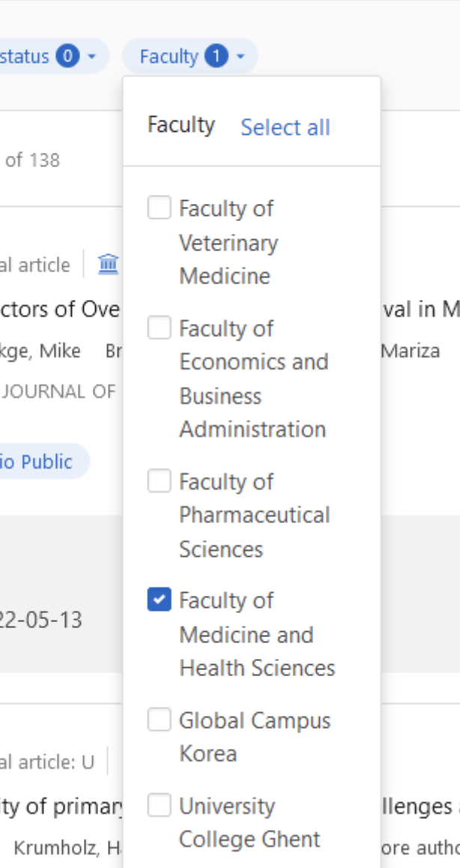This screenshot has width=460, height=868.
Task: Select the Global Campus Korea filter
Action: 159,720
